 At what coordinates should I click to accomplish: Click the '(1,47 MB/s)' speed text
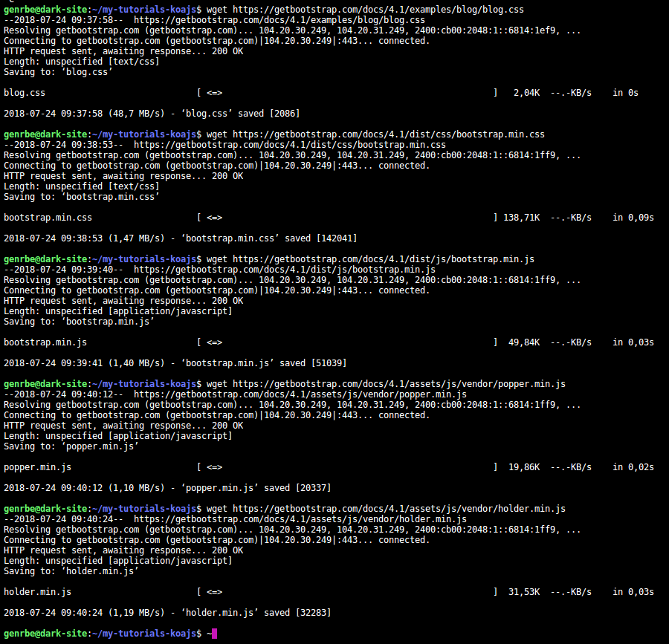point(136,238)
